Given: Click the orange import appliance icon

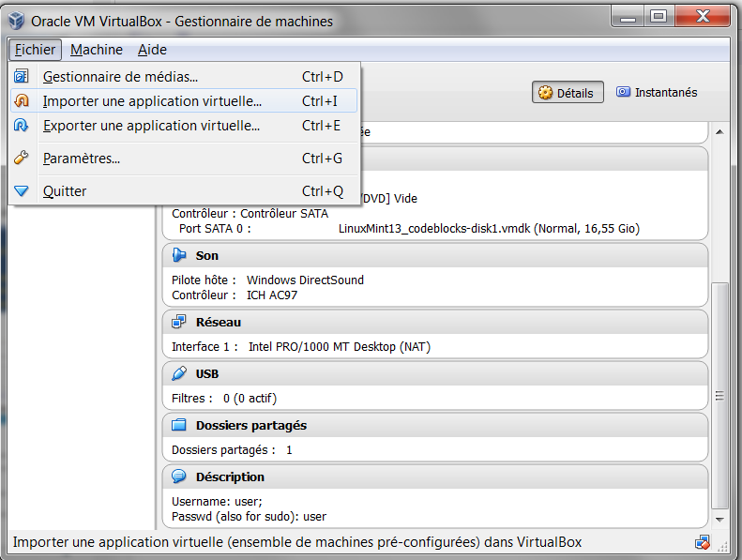Looking at the screenshot, I should click(22, 100).
